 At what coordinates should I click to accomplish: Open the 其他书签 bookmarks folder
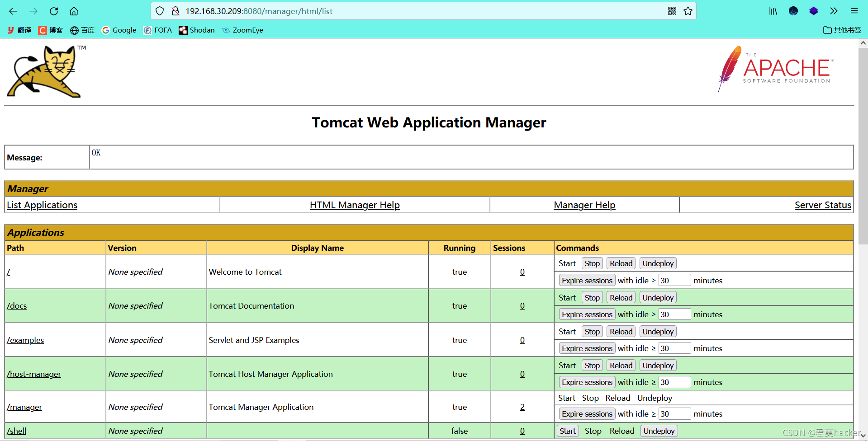tap(842, 30)
